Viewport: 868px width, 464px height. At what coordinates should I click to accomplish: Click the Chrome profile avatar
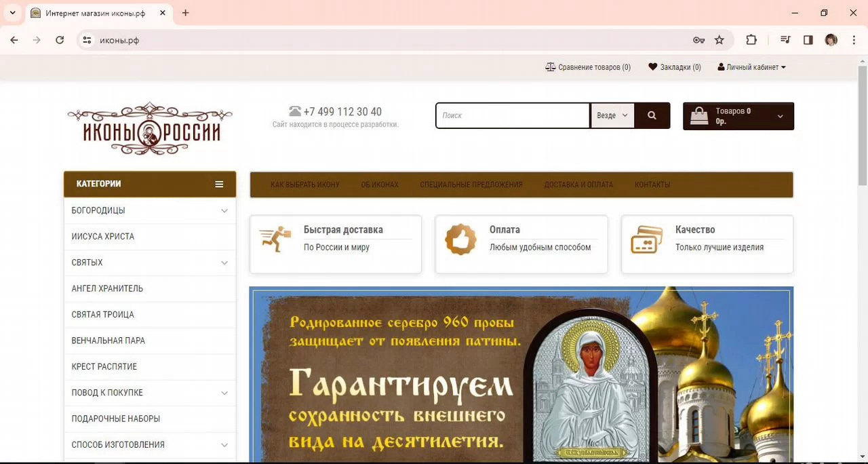(831, 40)
